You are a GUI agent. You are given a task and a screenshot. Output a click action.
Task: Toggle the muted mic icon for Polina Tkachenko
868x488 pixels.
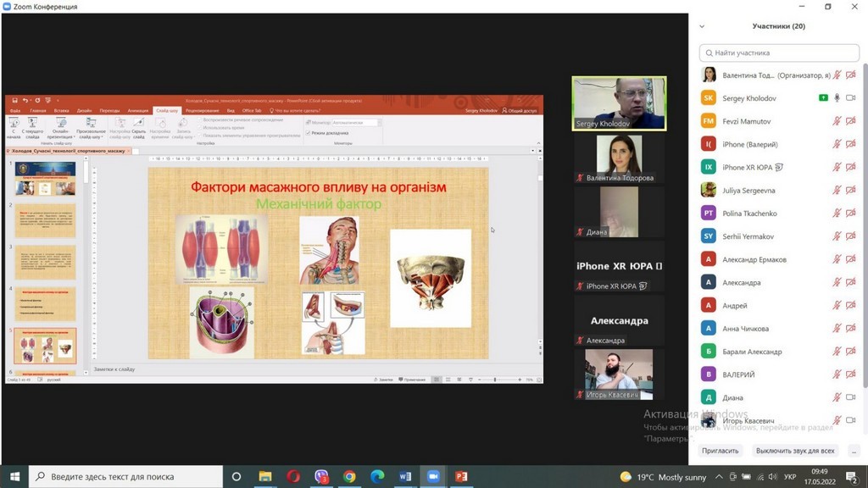(x=837, y=213)
